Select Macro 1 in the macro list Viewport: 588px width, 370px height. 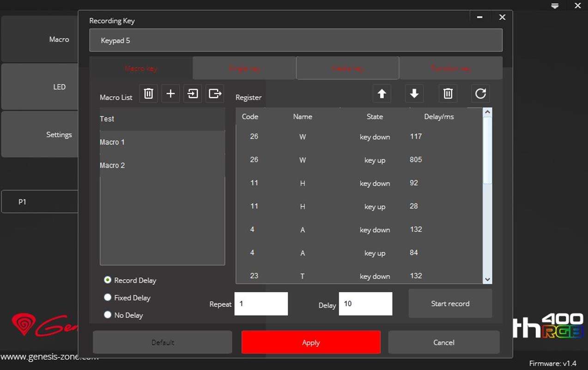point(162,142)
